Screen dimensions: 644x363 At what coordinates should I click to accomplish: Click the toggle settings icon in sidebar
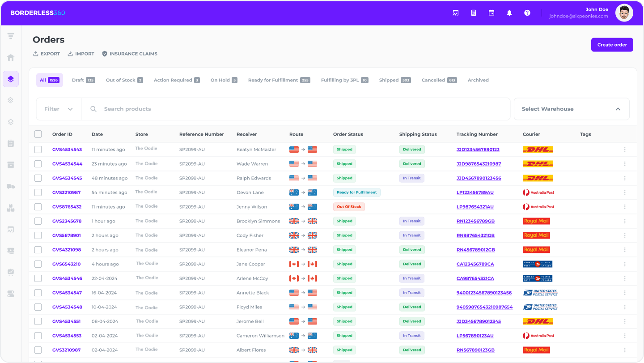(11, 294)
